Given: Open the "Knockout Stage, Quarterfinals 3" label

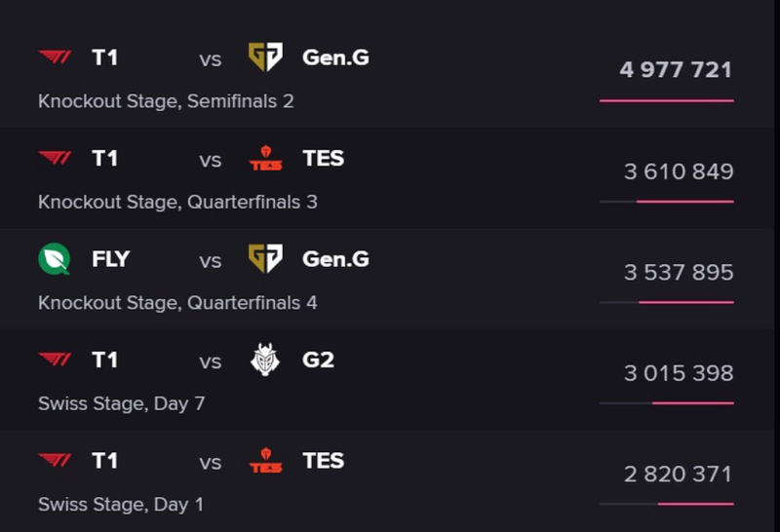Looking at the screenshot, I should pos(177,202).
